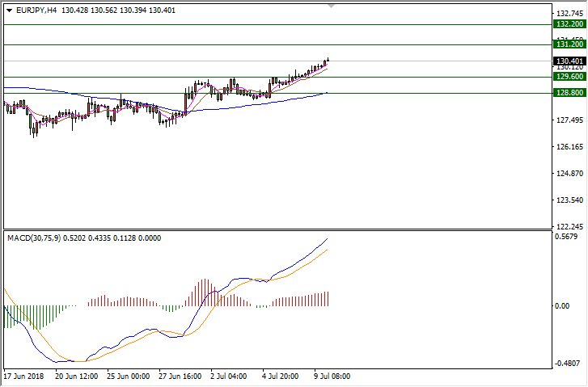Click the 122.245 price scale value
This screenshot has height=387, width=588.
coord(570,227)
